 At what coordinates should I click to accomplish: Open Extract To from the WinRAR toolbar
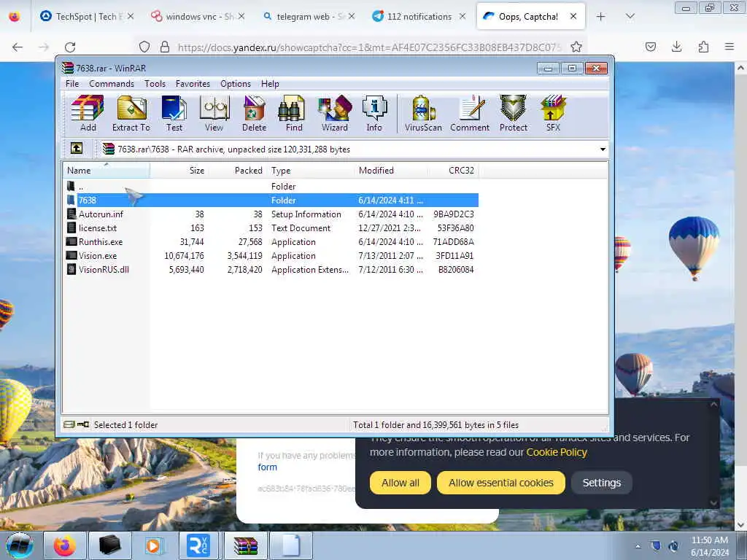[x=131, y=113]
